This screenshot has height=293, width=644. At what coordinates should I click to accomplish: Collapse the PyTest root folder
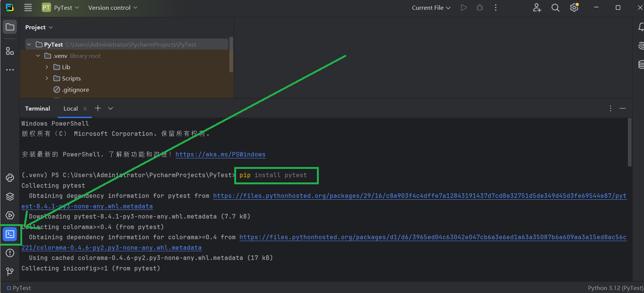point(29,44)
